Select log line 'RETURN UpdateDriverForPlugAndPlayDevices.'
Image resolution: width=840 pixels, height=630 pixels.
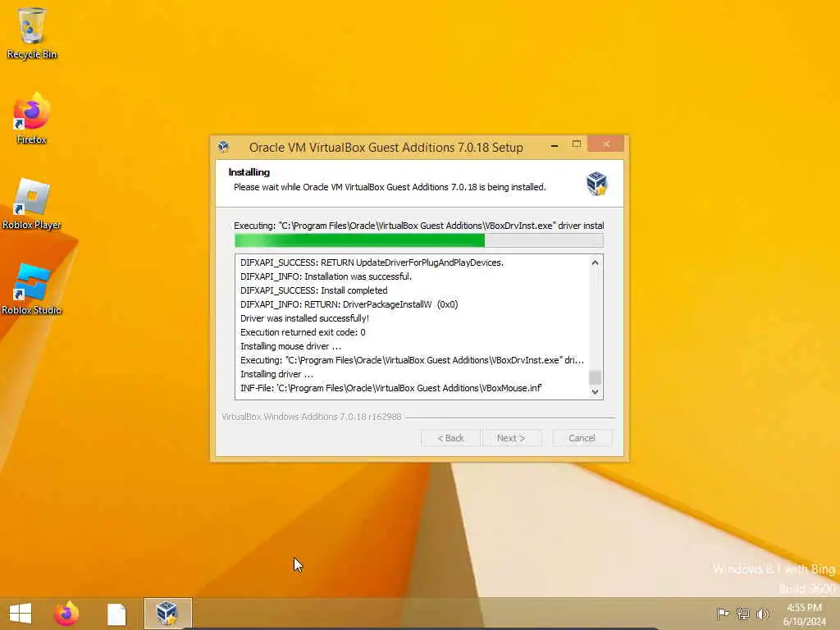coord(372,262)
